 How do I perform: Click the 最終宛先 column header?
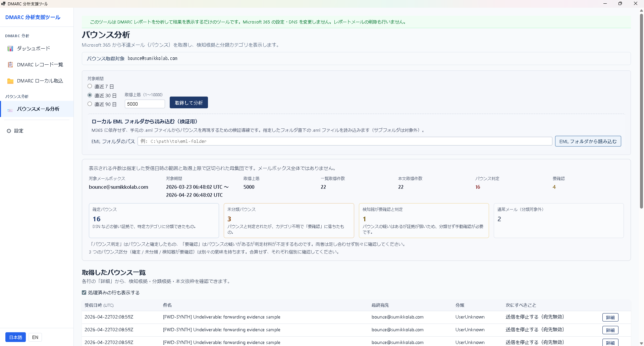(x=380, y=305)
